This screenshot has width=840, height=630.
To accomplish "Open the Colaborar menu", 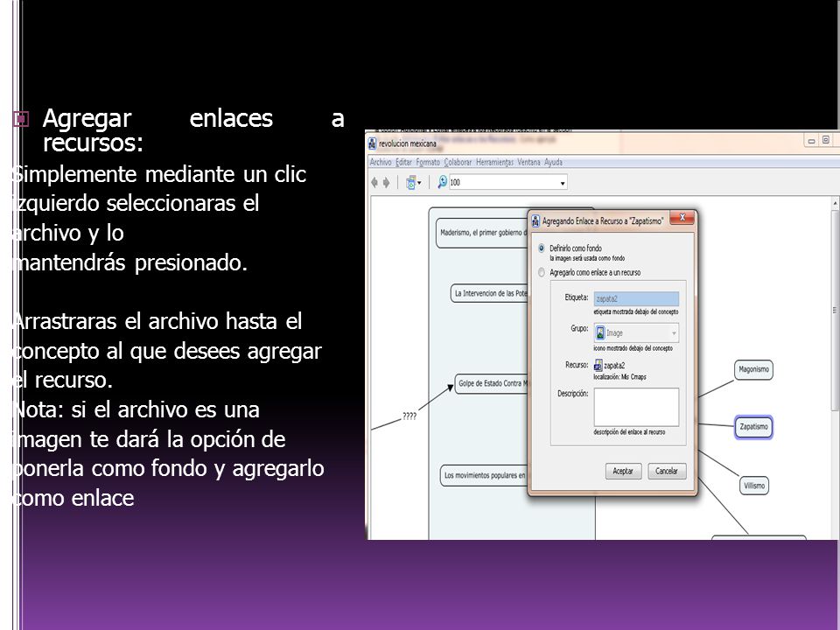I will (x=458, y=163).
